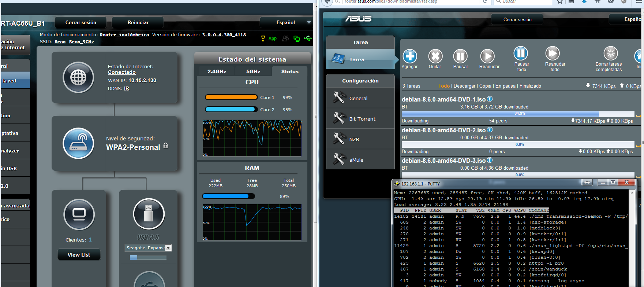Click the CPU usage graph
Screen dimensions: 644x287
coord(252,138)
